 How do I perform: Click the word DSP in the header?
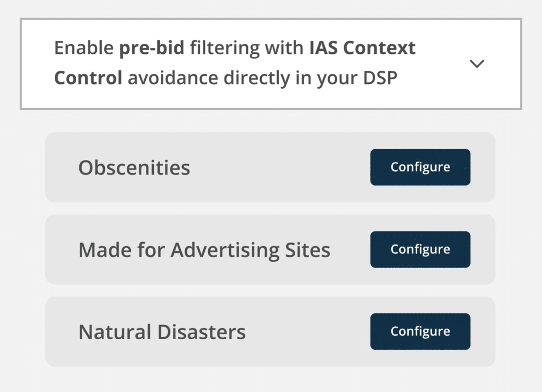(380, 78)
